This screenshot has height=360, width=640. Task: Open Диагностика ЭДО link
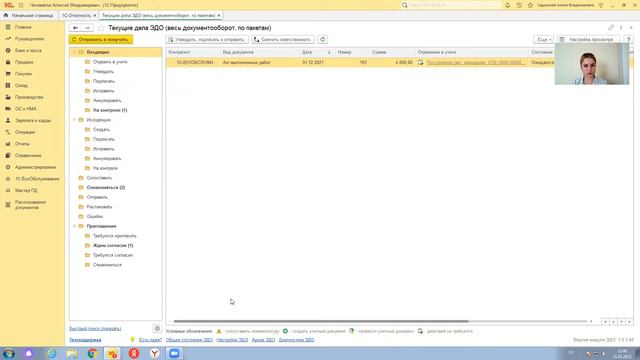click(x=296, y=340)
